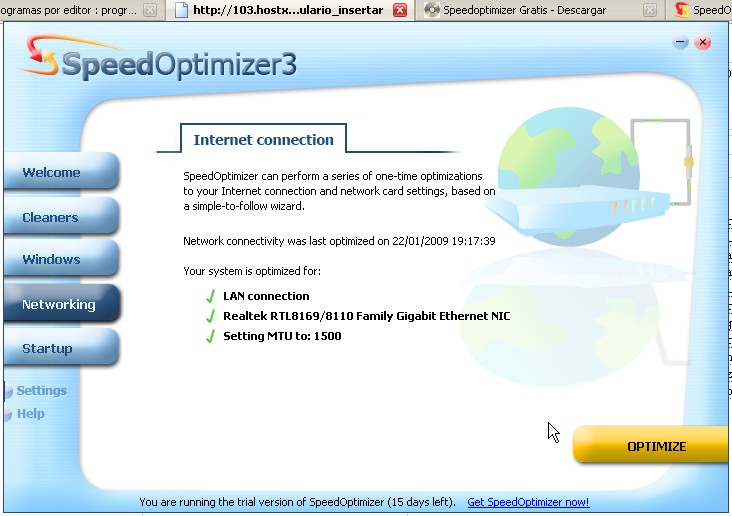Image resolution: width=732 pixels, height=516 pixels.
Task: Open Help in sidebar
Action: pos(30,413)
